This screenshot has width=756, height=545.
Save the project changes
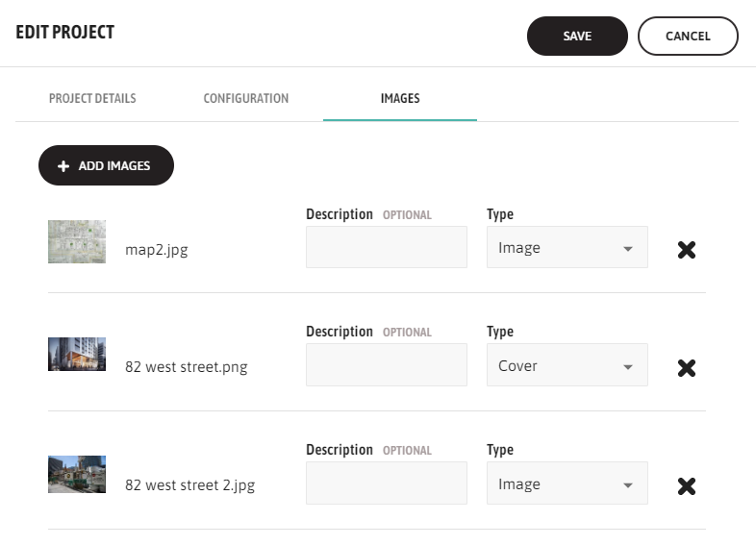(577, 37)
